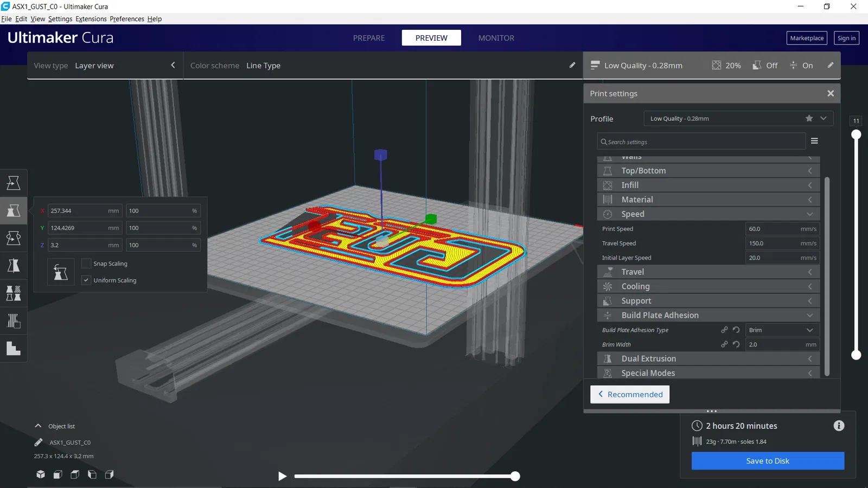Click the 3D view cube icon

41,474
